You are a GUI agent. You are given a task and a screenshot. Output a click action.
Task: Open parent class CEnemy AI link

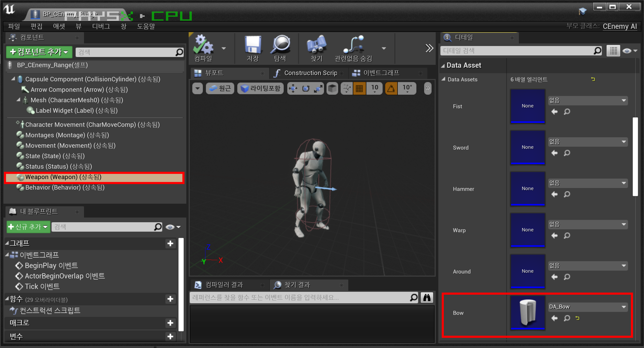[x=619, y=26]
